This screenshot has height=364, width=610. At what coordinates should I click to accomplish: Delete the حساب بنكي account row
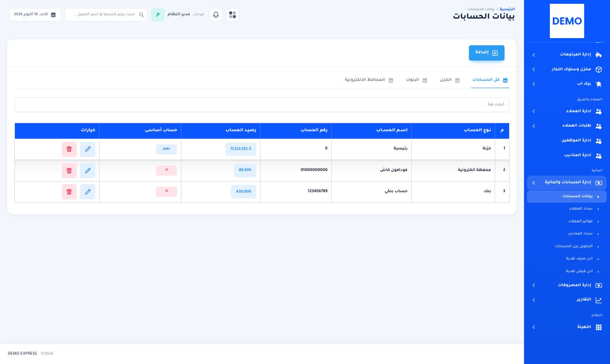69,192
